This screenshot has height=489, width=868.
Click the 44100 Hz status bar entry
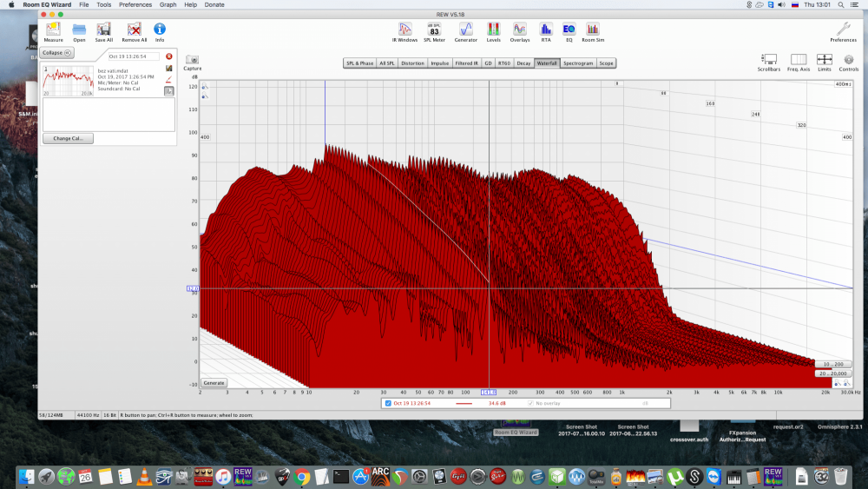(88, 415)
